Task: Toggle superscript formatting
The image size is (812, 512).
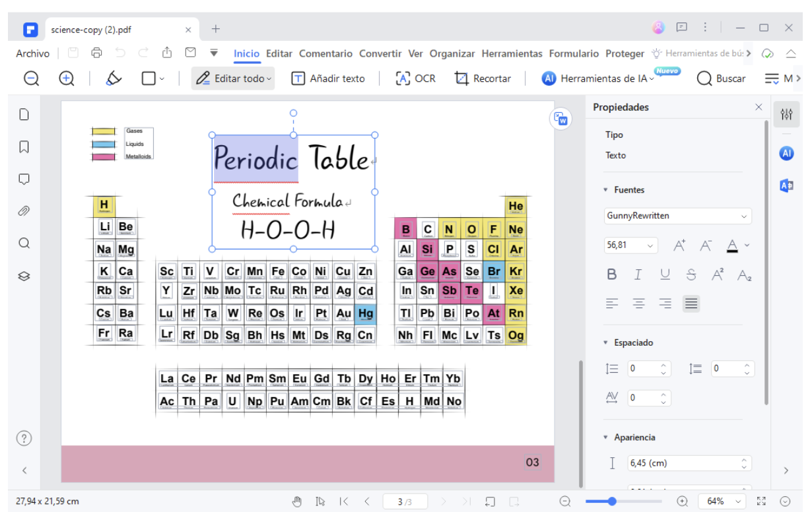Action: pyautogui.click(x=718, y=274)
